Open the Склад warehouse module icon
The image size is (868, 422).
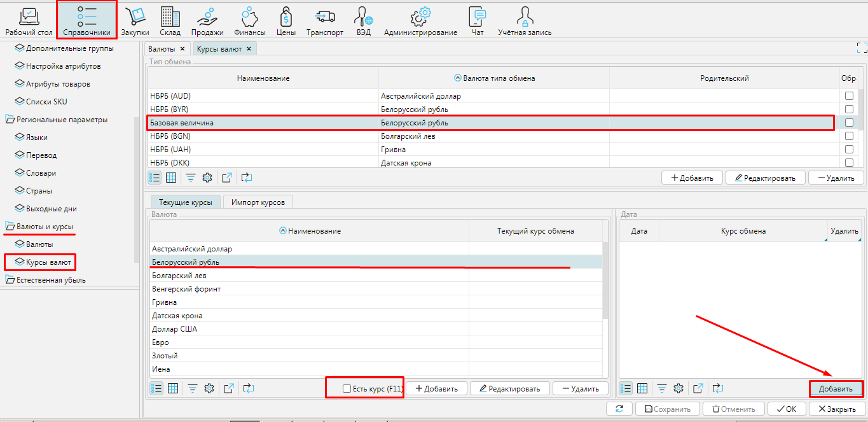tap(170, 17)
